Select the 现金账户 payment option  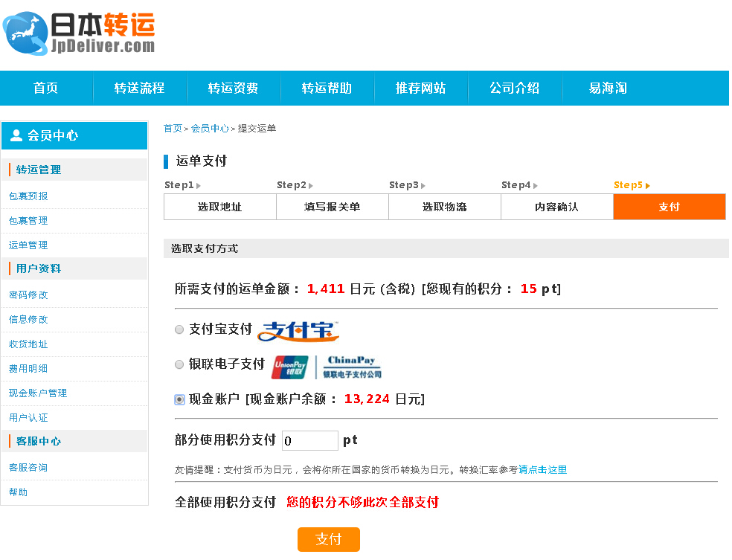coord(179,399)
